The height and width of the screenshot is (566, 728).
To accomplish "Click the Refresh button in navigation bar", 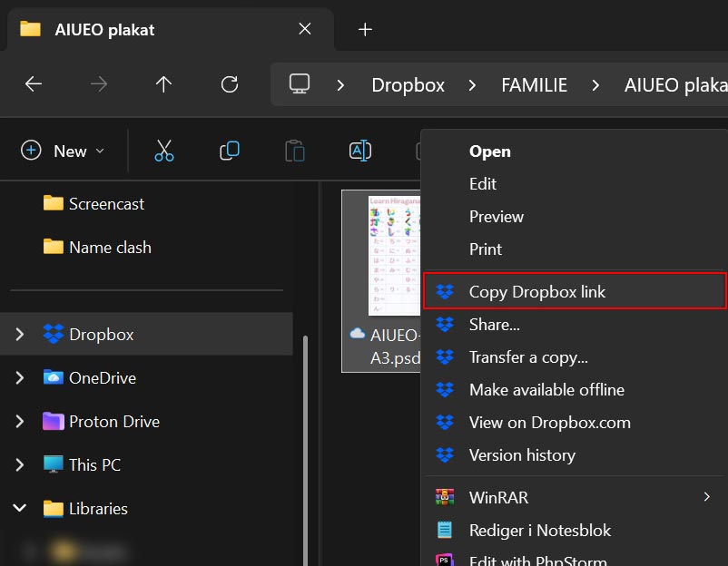I will point(230,84).
